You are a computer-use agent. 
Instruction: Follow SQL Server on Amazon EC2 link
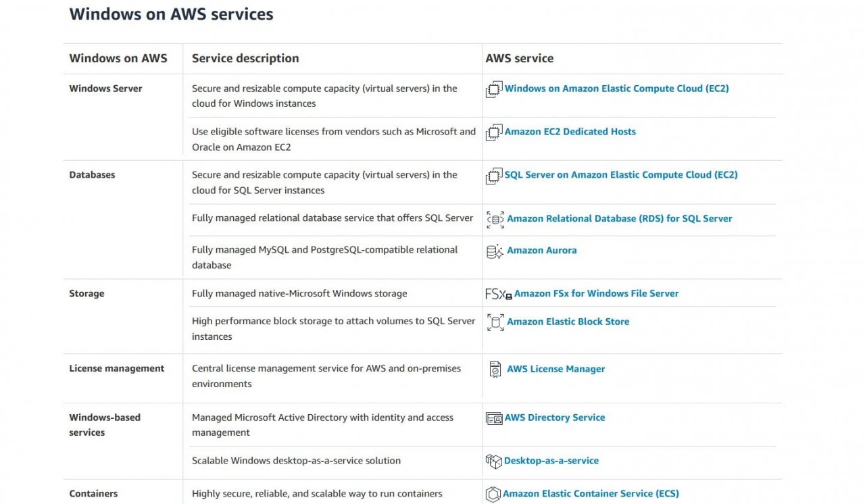click(x=620, y=175)
